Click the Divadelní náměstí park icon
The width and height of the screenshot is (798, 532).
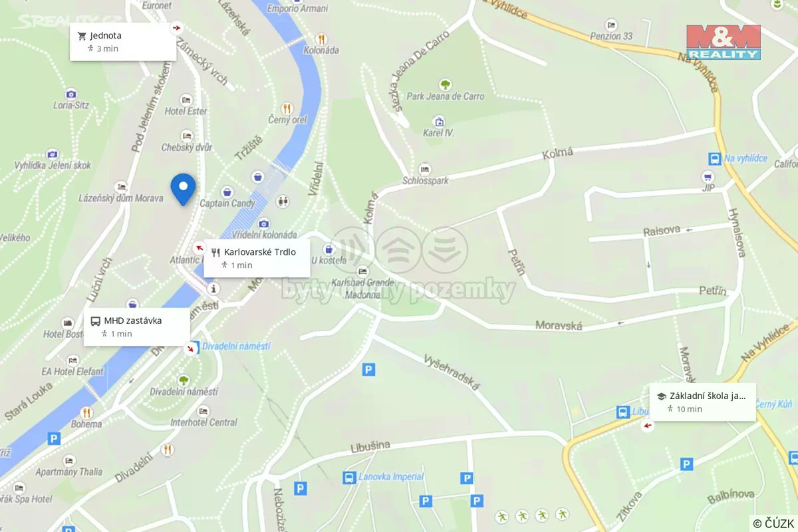click(x=183, y=380)
